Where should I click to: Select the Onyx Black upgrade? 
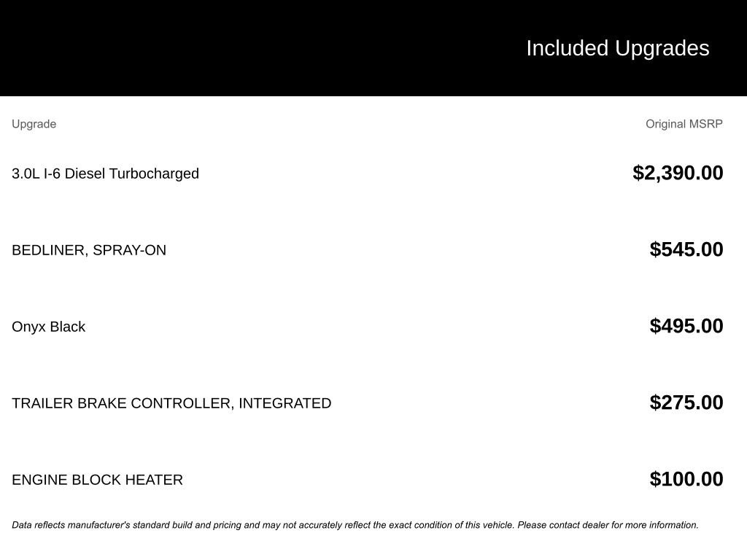tap(48, 327)
